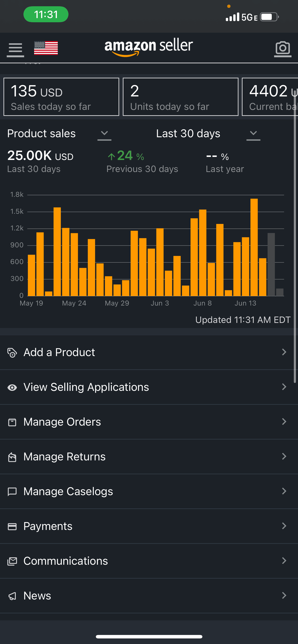This screenshot has width=298, height=644.
Task: Open the Communications menu item
Action: [x=65, y=561]
